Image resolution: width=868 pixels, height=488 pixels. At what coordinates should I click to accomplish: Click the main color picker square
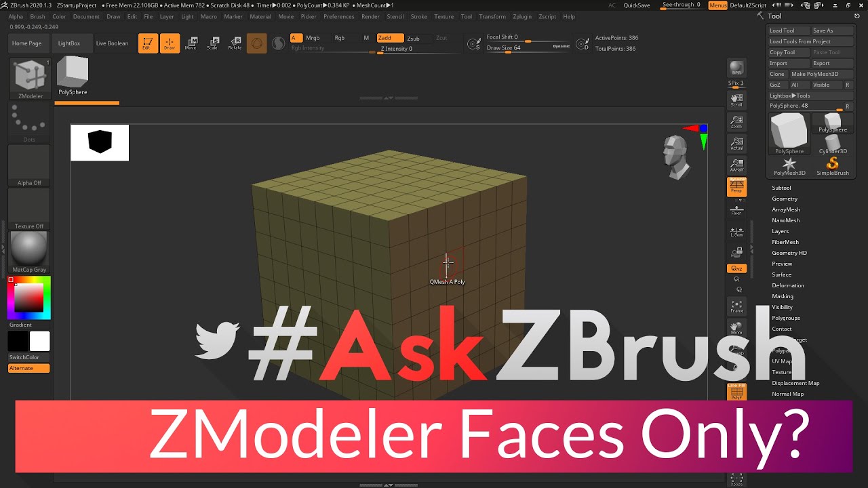tap(29, 298)
